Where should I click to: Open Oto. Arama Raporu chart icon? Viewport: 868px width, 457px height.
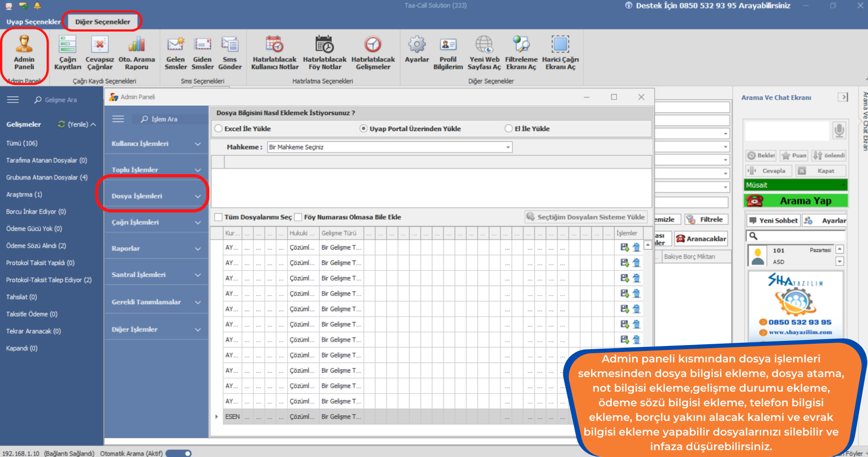coord(137,52)
